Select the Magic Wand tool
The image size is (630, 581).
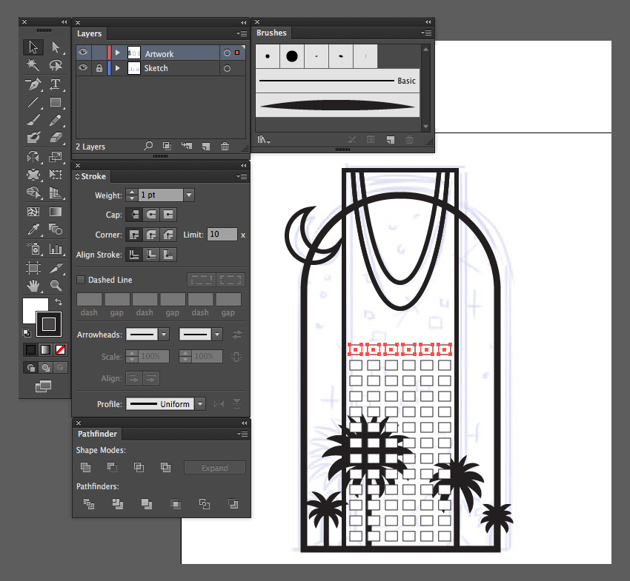[x=33, y=65]
